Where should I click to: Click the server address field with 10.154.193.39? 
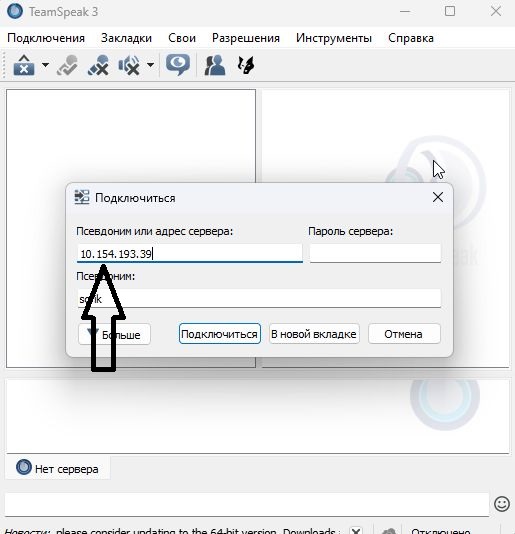190,253
